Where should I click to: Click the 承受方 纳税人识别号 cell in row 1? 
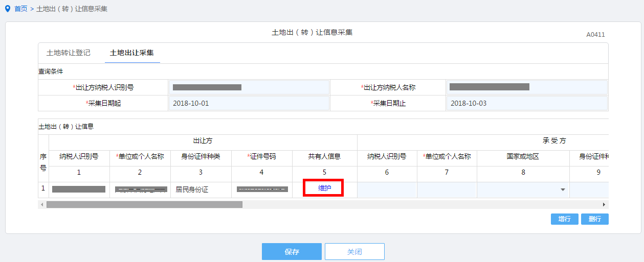click(x=387, y=189)
